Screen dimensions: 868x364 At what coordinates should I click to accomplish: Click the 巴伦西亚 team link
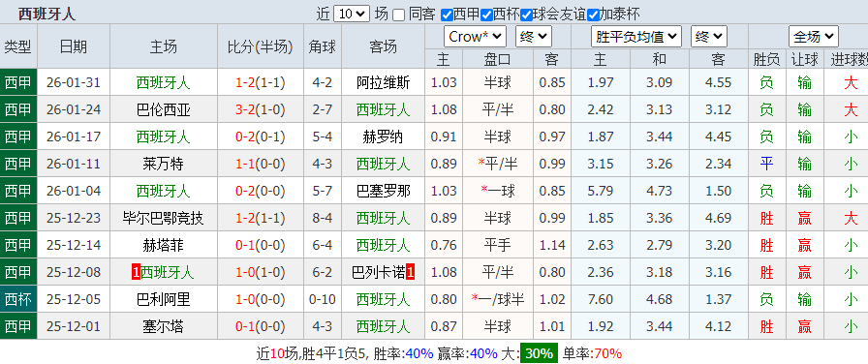click(164, 109)
